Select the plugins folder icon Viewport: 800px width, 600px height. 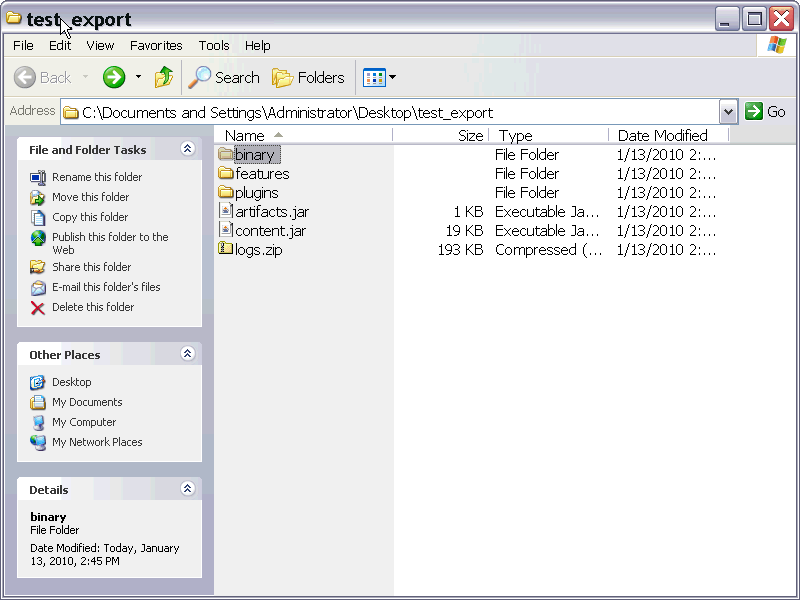point(226,192)
